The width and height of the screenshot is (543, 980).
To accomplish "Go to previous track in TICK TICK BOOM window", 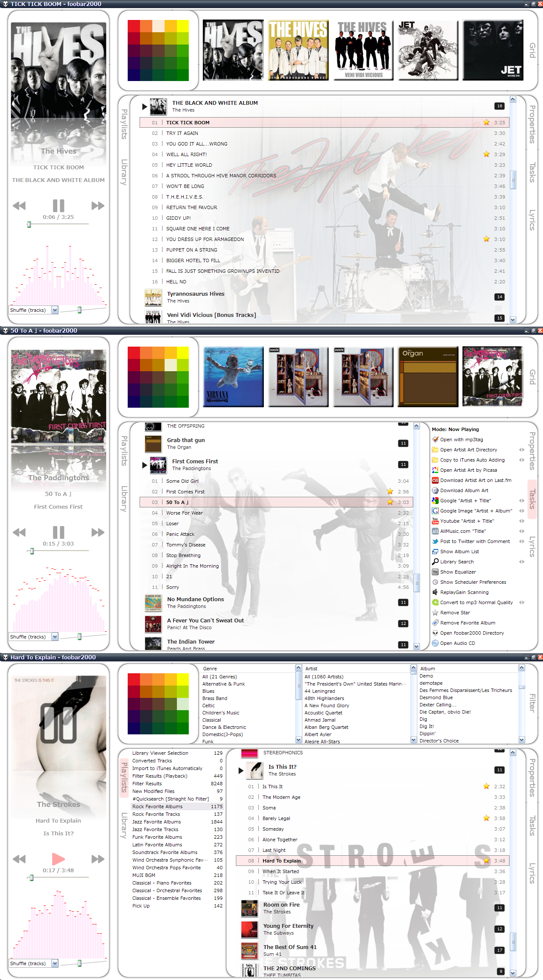I will [19, 206].
